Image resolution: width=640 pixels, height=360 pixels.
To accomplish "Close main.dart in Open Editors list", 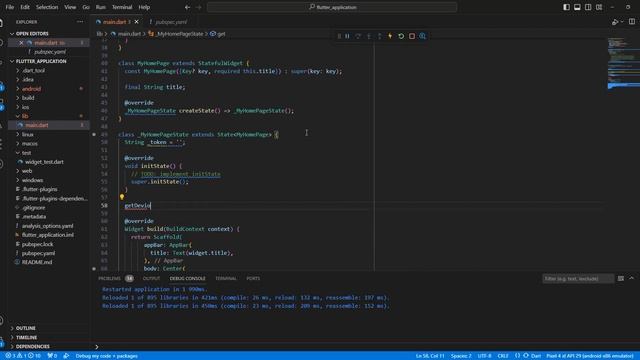I will click(21, 42).
